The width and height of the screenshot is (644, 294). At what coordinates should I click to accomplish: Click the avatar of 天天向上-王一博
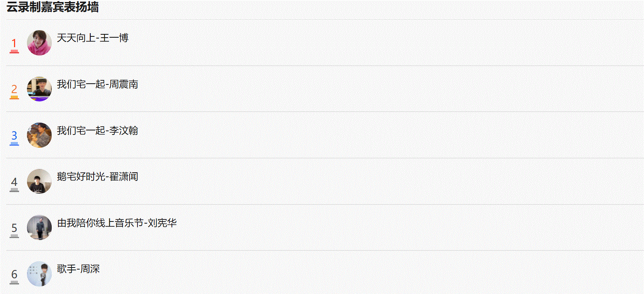click(39, 43)
